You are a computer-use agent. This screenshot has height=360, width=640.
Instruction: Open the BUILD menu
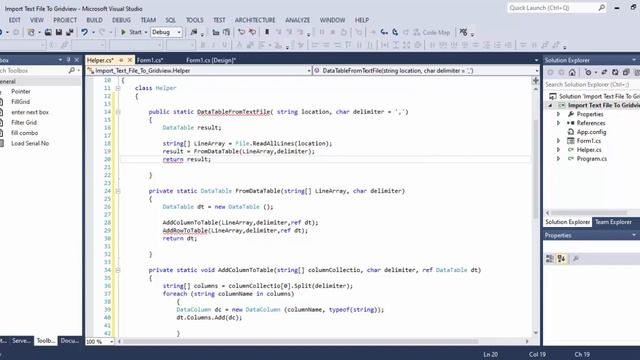94,20
